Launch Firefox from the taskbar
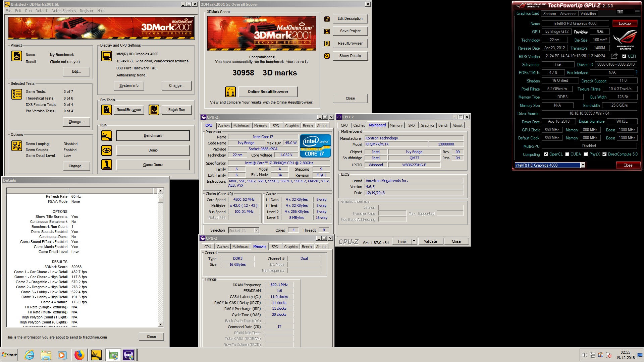 point(79,355)
